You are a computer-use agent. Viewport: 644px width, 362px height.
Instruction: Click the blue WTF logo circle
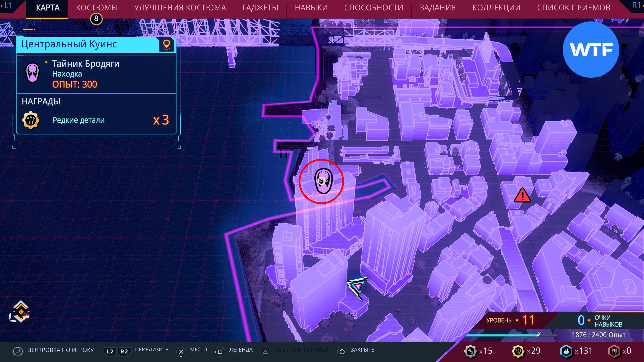click(x=591, y=49)
